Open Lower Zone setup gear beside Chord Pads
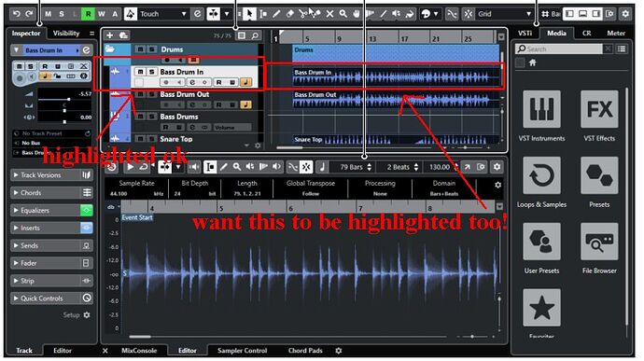644x361 pixels. 339,351
